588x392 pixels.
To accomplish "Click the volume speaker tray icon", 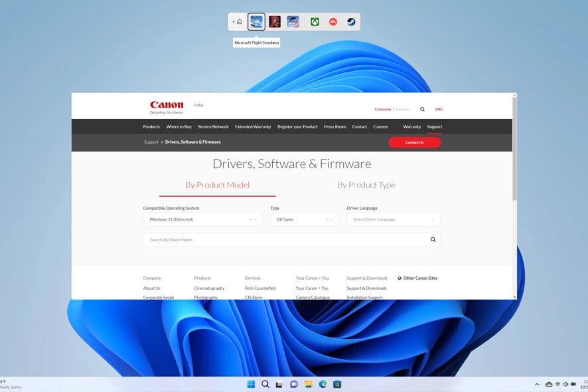I will (565, 385).
